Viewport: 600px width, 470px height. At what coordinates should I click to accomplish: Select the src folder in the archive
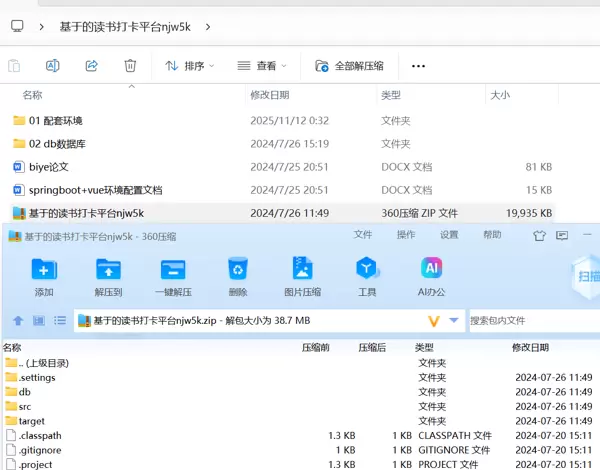pyautogui.click(x=25, y=406)
